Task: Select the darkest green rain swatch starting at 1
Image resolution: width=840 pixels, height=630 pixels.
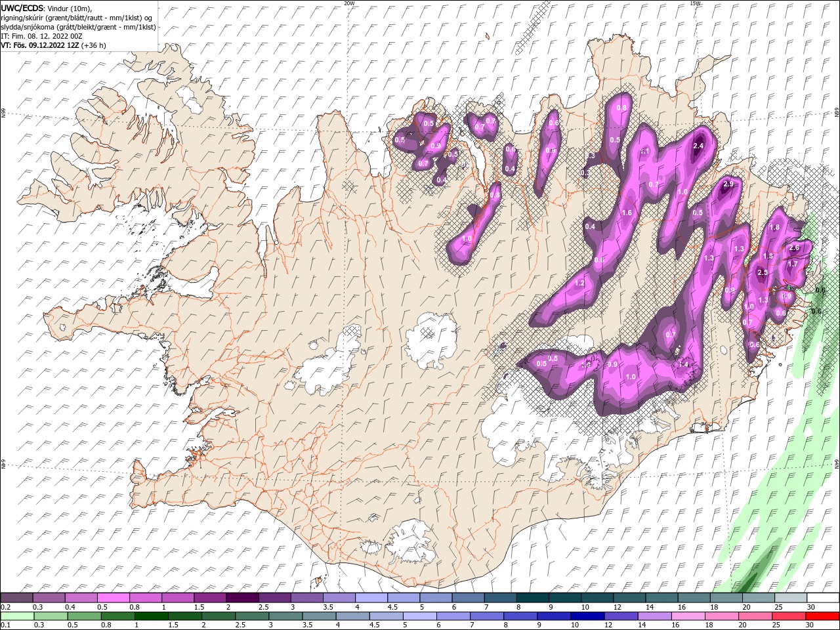Action: click(x=152, y=616)
